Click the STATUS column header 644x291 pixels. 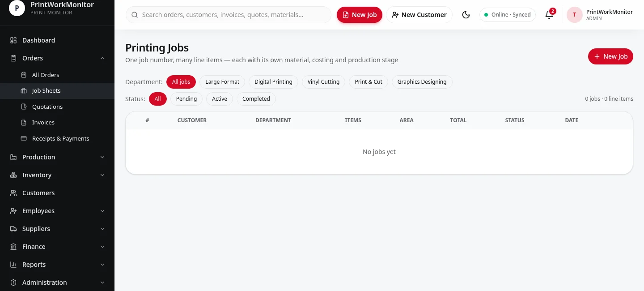click(x=515, y=120)
